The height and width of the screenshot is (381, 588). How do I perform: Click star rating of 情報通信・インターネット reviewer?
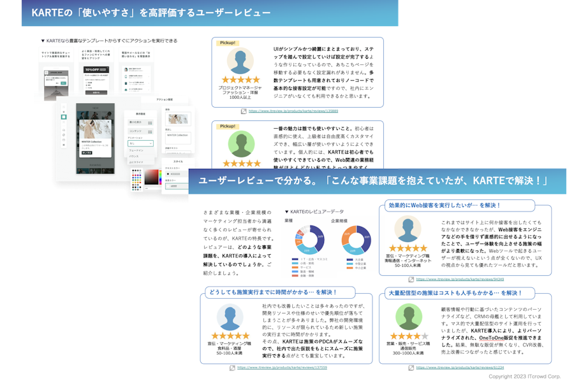[408, 248]
